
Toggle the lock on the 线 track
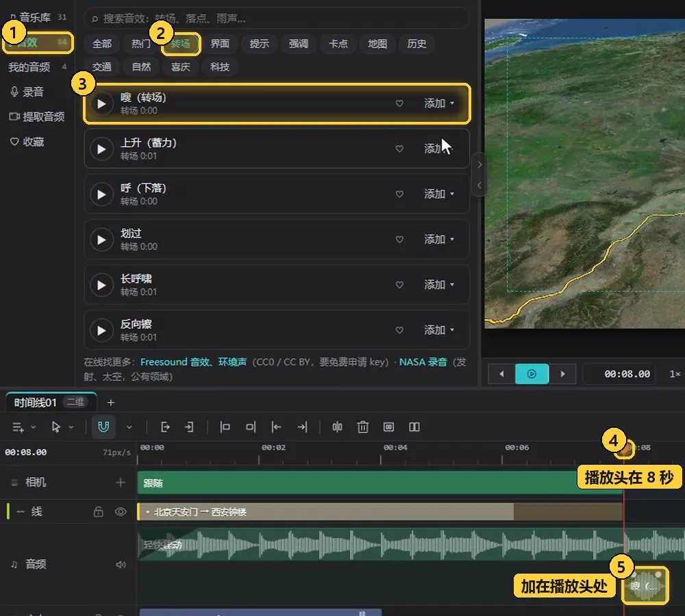(x=98, y=512)
